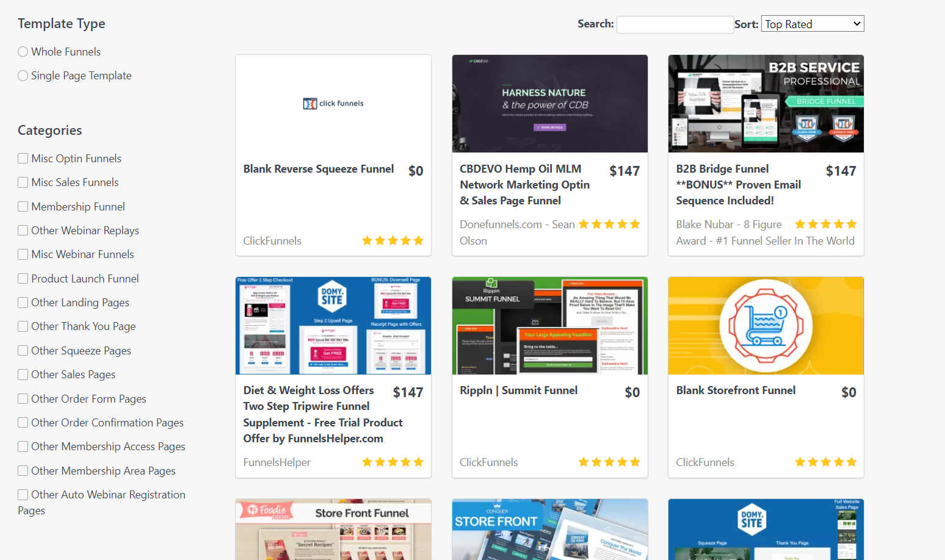This screenshot has height=560, width=945.
Task: Open the Rippln Summit Funnel thumbnail
Action: coord(550,326)
